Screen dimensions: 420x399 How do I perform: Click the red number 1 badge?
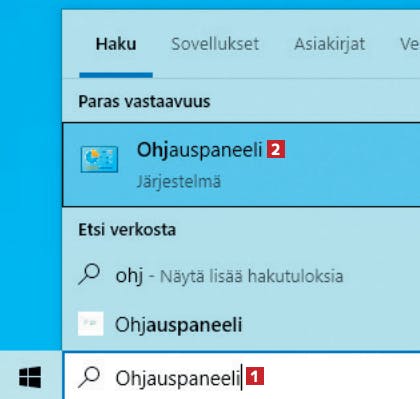[x=255, y=377]
